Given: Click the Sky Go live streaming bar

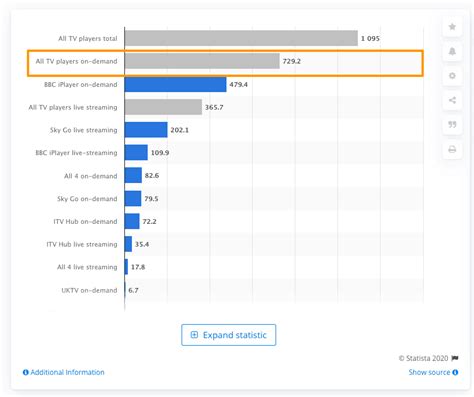Looking at the screenshot, I should [x=146, y=130].
